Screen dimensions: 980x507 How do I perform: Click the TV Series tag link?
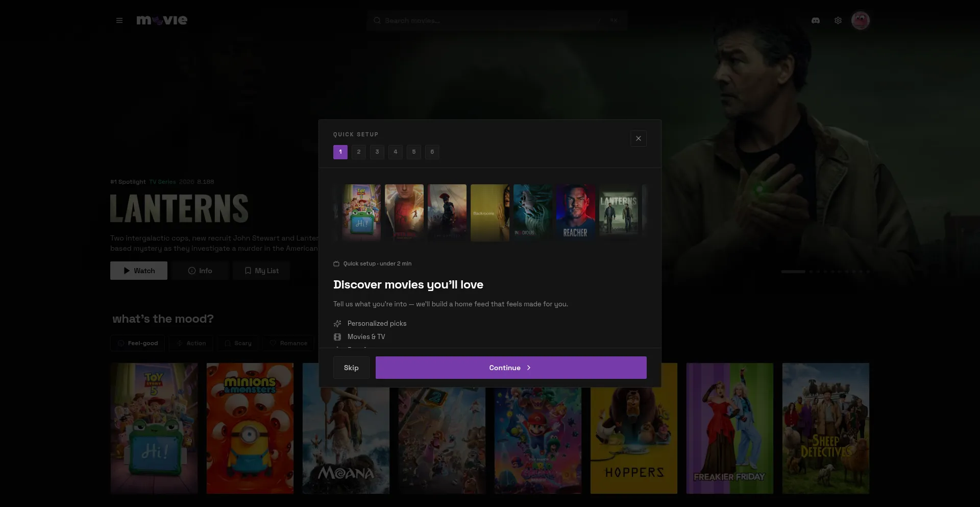[162, 182]
